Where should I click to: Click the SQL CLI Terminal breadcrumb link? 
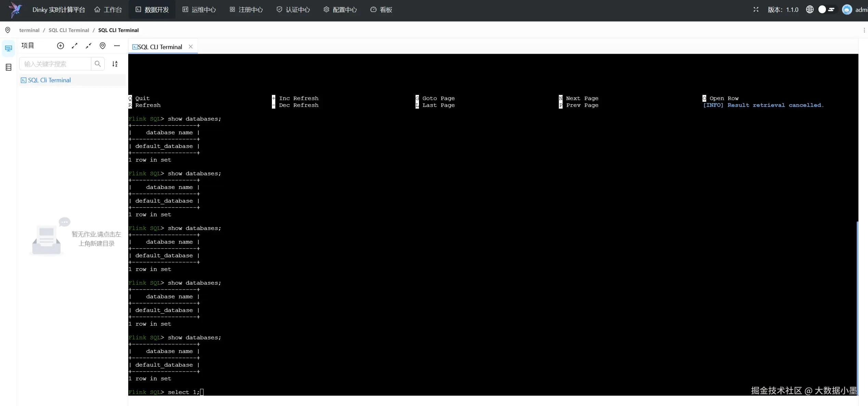coord(69,30)
